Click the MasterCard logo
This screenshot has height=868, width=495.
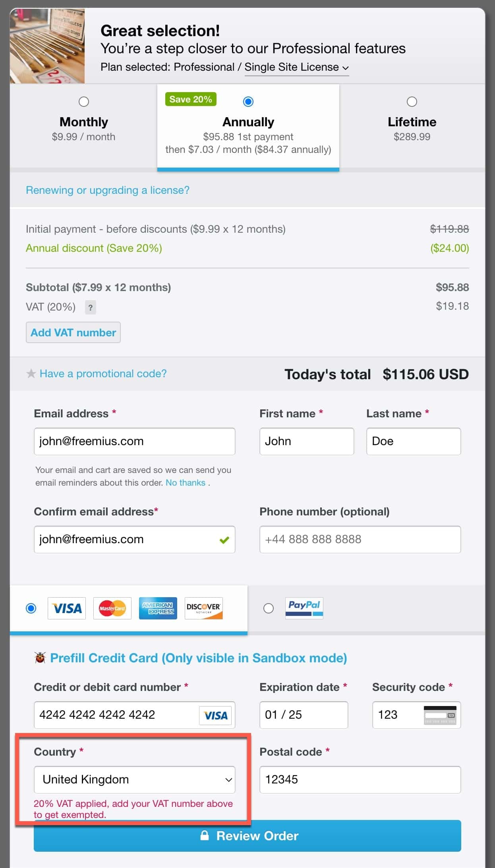tap(112, 608)
